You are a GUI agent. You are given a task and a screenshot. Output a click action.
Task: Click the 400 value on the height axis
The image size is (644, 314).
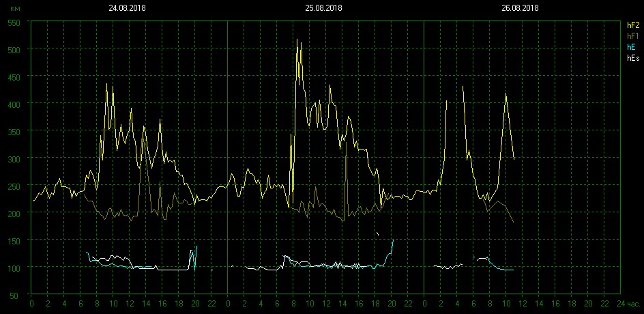click(x=15, y=104)
